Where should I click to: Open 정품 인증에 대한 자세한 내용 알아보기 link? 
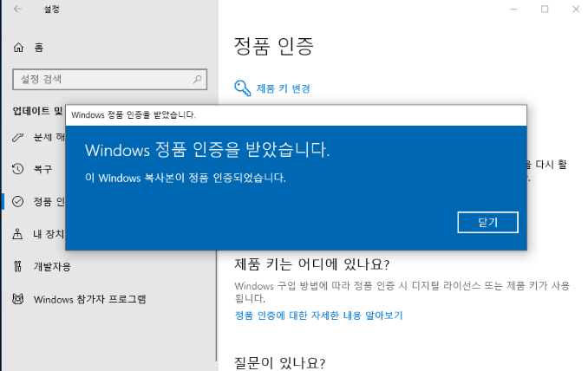(318, 316)
